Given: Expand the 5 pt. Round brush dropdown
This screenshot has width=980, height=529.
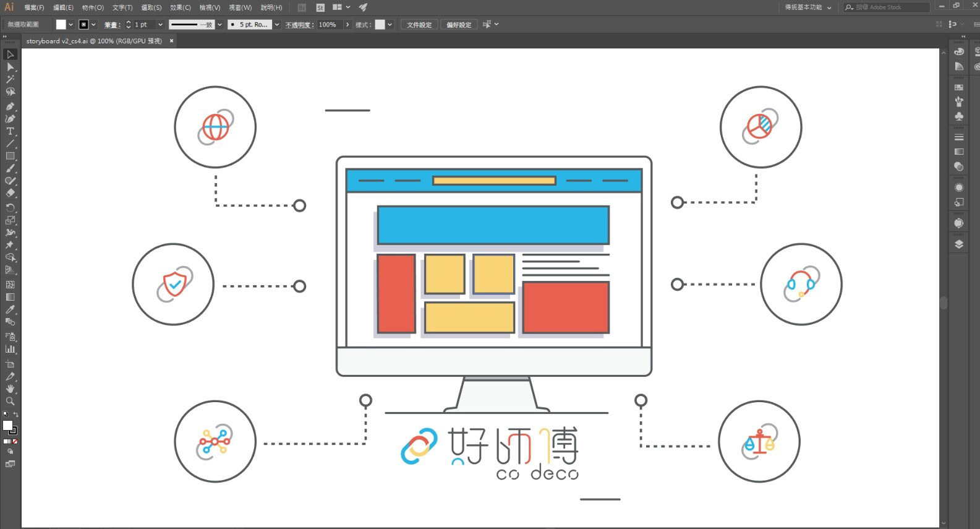Looking at the screenshot, I should [276, 25].
